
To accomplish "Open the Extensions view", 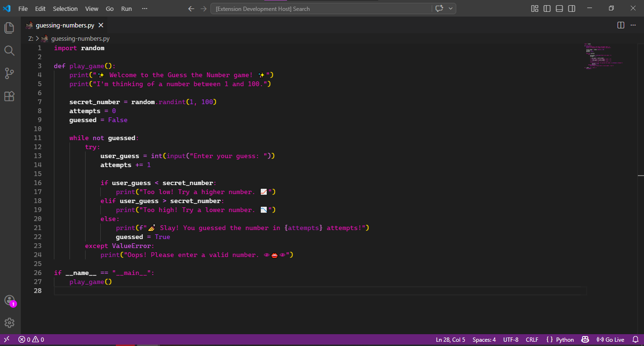I will tap(9, 96).
